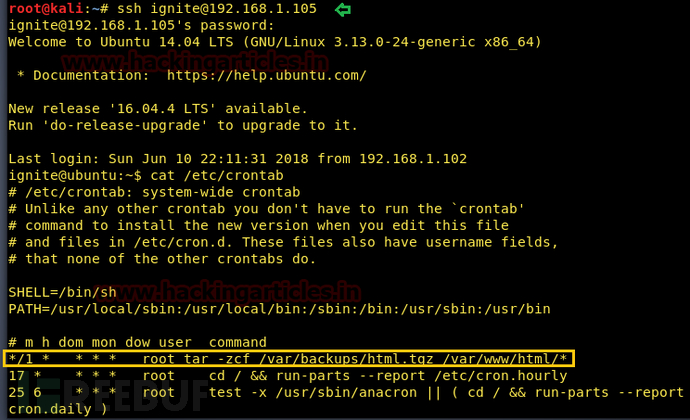The height and width of the screenshot is (420, 690).
Task: Click the green arrow icon after ssh command
Action: coord(342,9)
